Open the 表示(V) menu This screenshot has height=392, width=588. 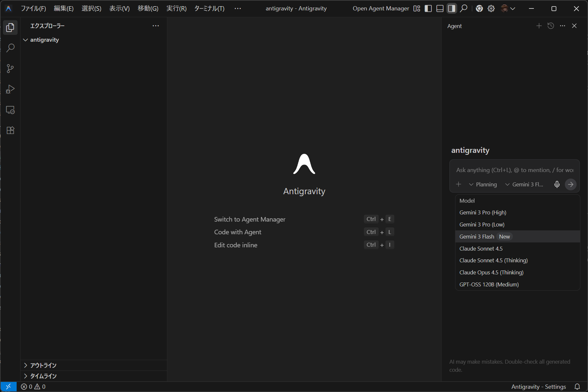(x=120, y=8)
